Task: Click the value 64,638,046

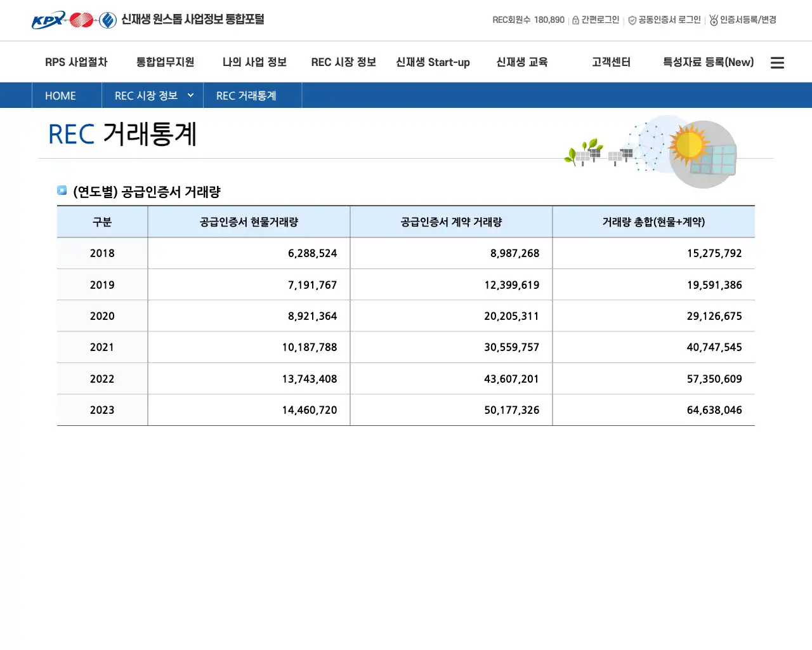Action: (x=714, y=410)
